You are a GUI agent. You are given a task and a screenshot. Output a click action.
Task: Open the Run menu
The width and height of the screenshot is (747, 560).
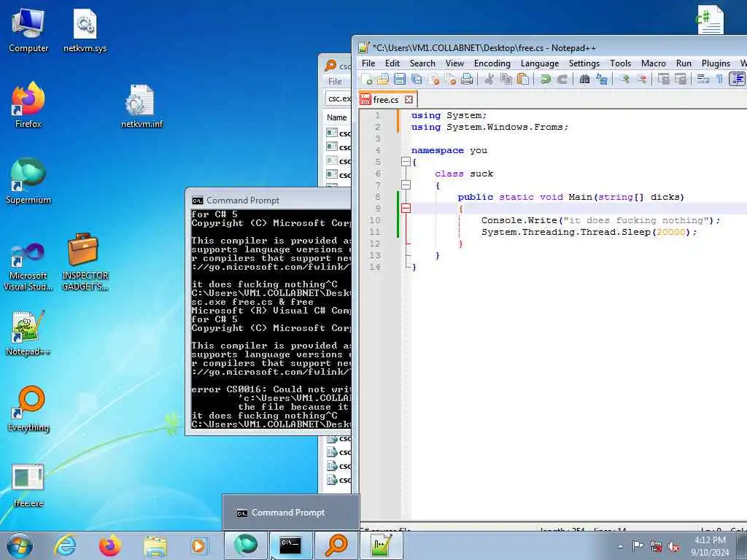pyautogui.click(x=684, y=63)
